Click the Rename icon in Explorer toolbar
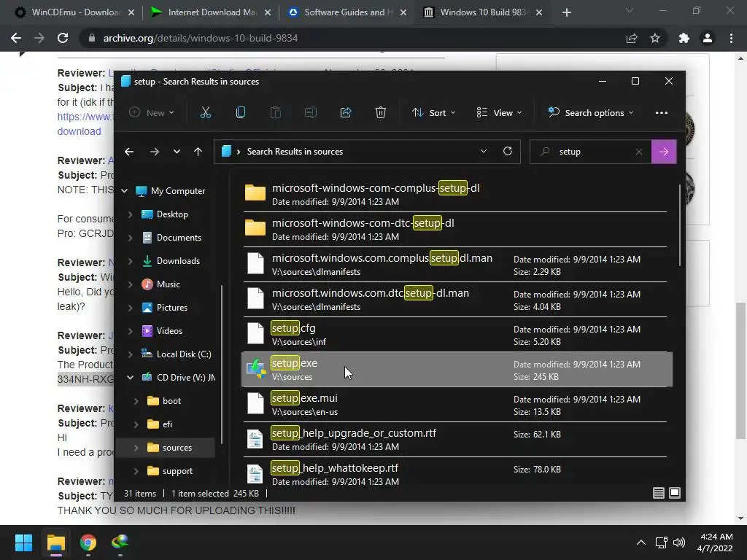Screen dimensions: 747x560 [311, 113]
